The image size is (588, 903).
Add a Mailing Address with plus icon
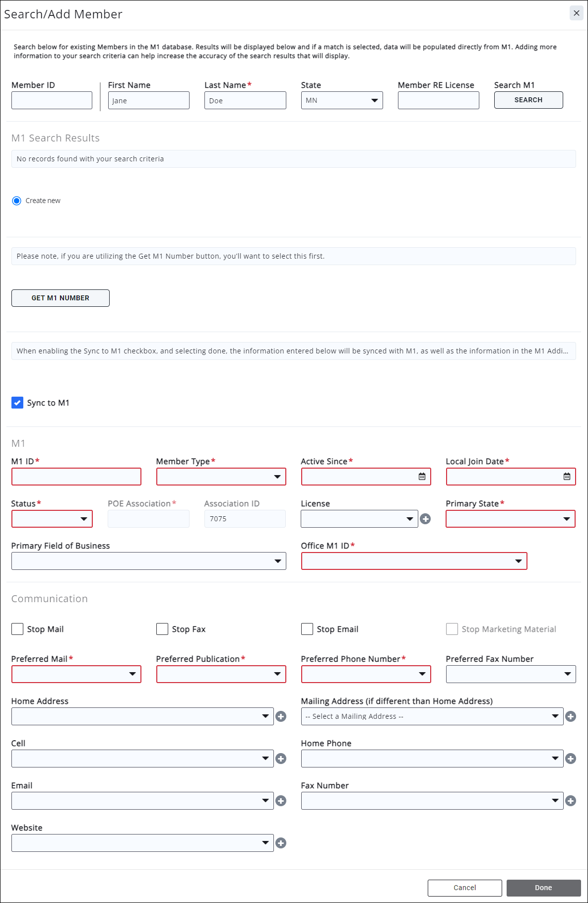click(571, 716)
